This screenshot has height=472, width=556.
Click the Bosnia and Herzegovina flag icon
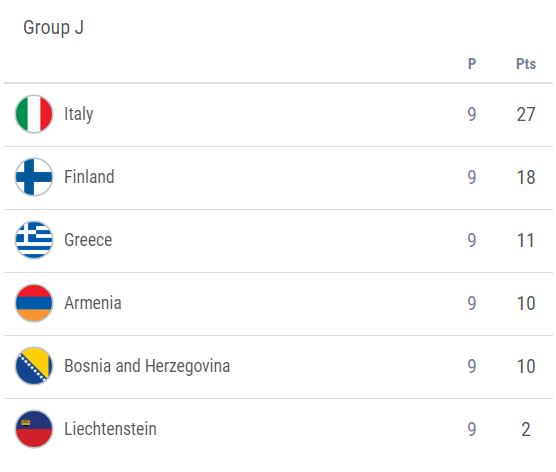tap(34, 366)
